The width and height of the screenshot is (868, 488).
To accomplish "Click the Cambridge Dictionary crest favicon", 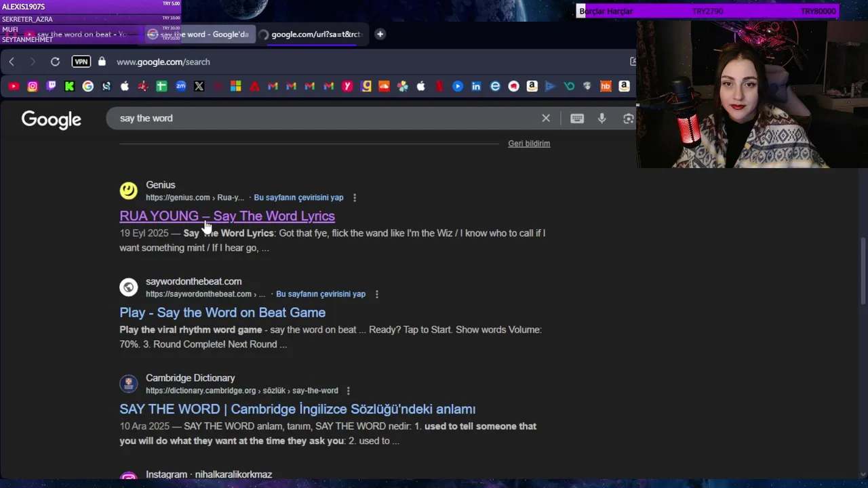I will point(128,384).
